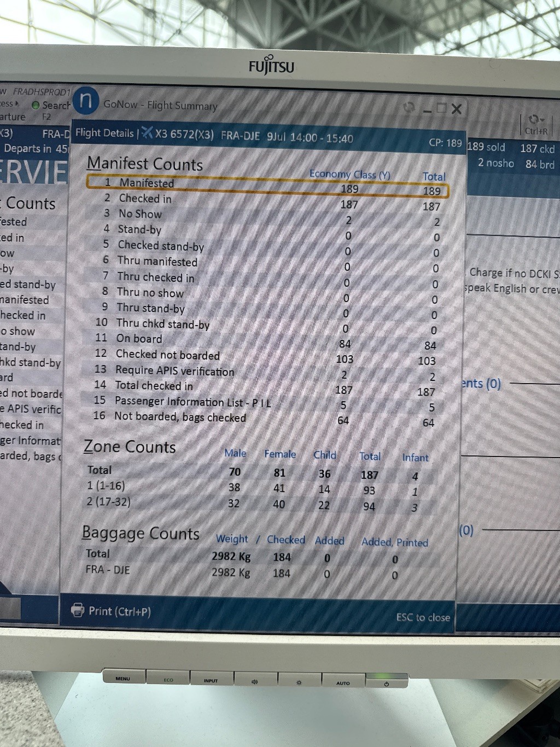
Task: Minimize the Flight Summary window
Action: (428, 109)
